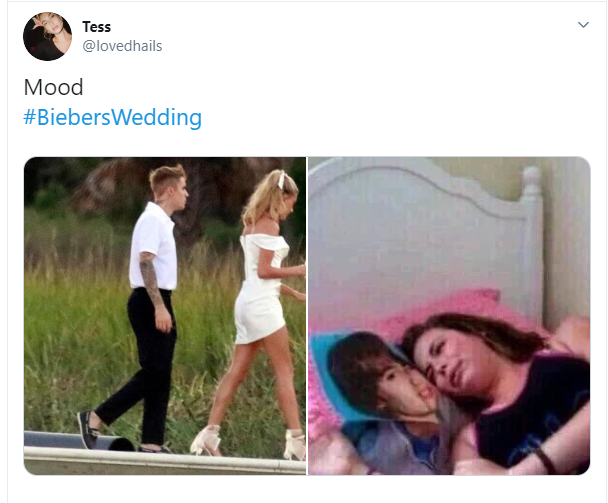Click the blue hashtag under Mood
Screen dimensions: 608x503
pyautogui.click(x=112, y=117)
